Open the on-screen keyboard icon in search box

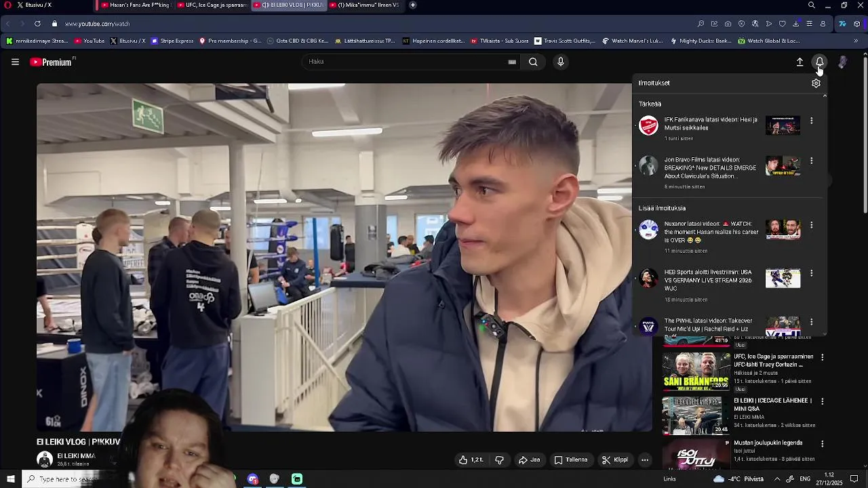pos(512,62)
